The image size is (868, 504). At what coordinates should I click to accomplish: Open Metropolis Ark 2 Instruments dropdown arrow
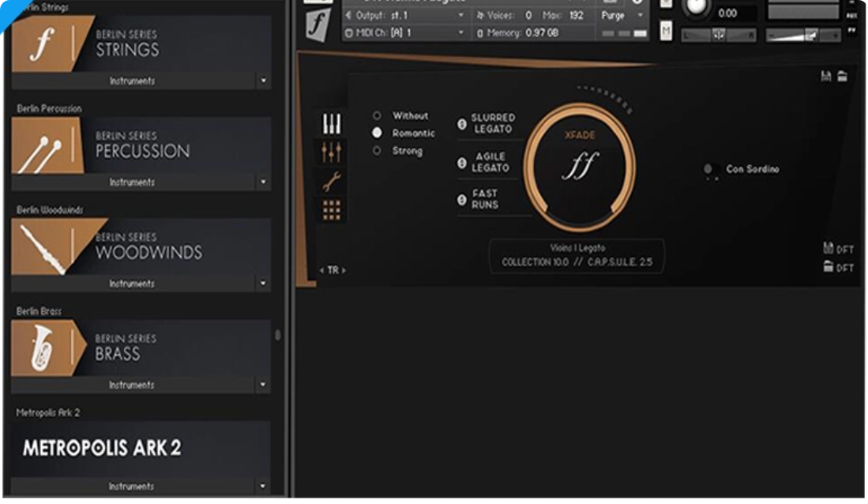pos(264,487)
